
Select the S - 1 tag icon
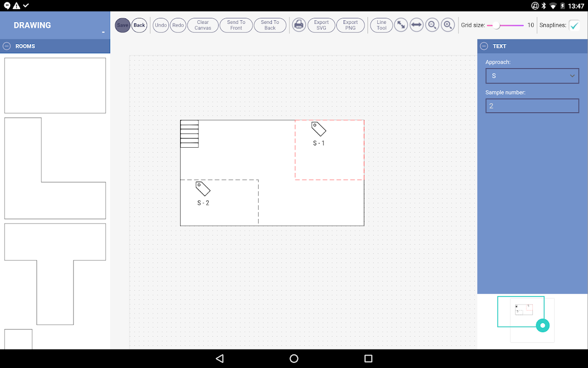click(x=319, y=129)
